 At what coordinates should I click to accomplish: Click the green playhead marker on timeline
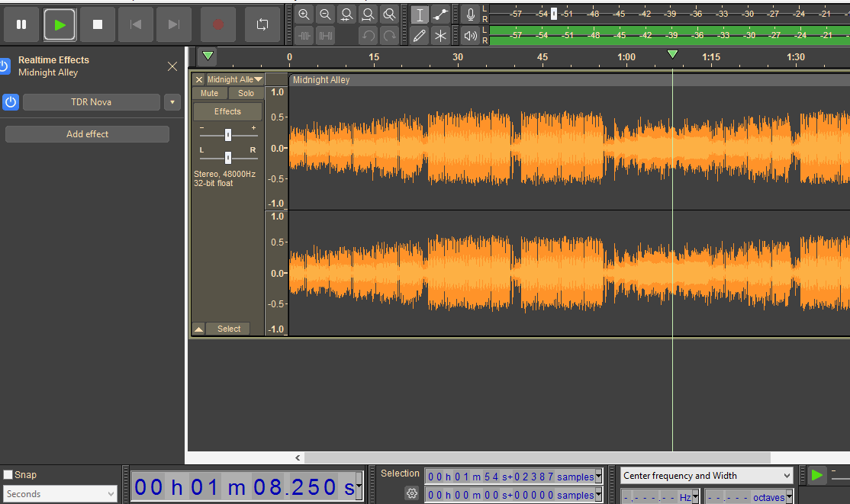[672, 54]
